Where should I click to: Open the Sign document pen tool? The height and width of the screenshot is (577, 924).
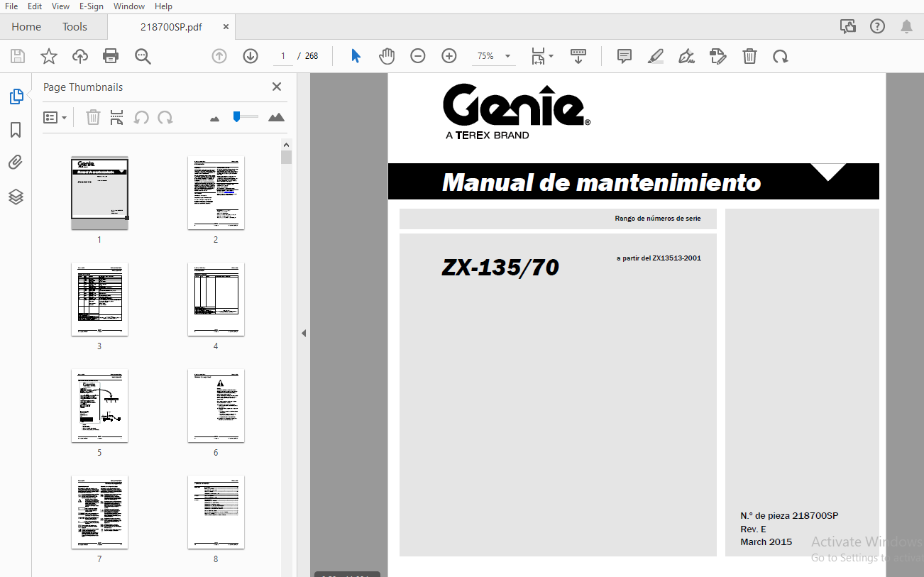tap(686, 56)
